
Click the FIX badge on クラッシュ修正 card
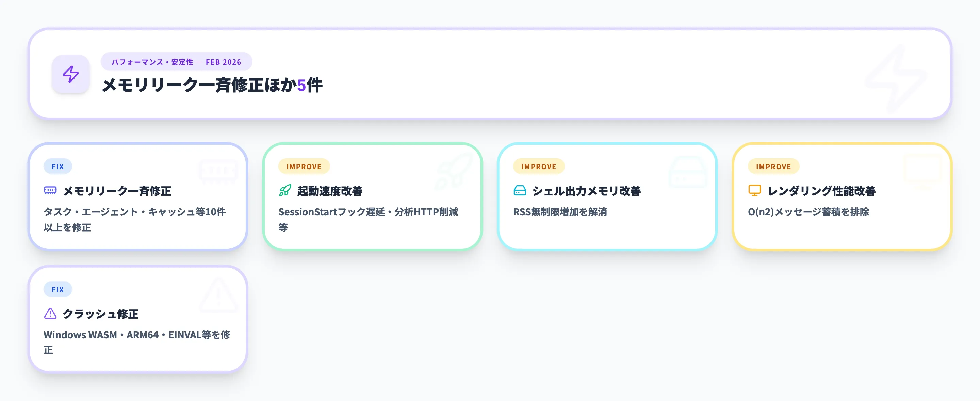point(58,289)
